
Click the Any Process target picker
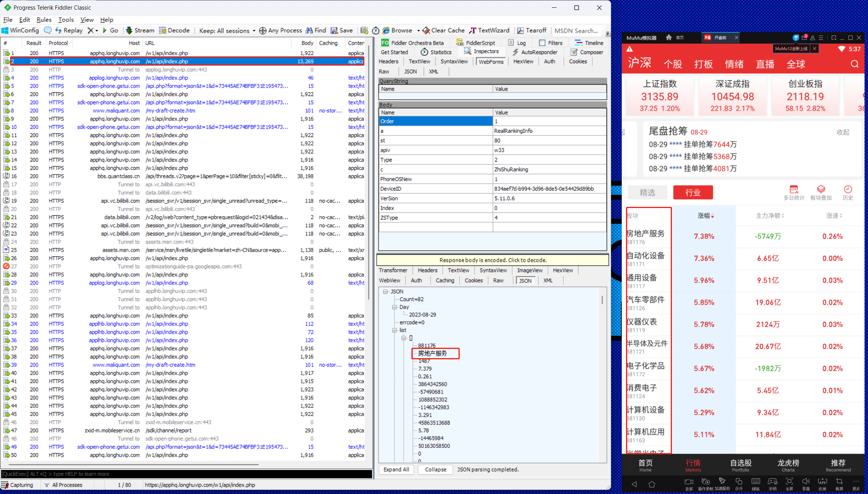pyautogui.click(x=281, y=30)
